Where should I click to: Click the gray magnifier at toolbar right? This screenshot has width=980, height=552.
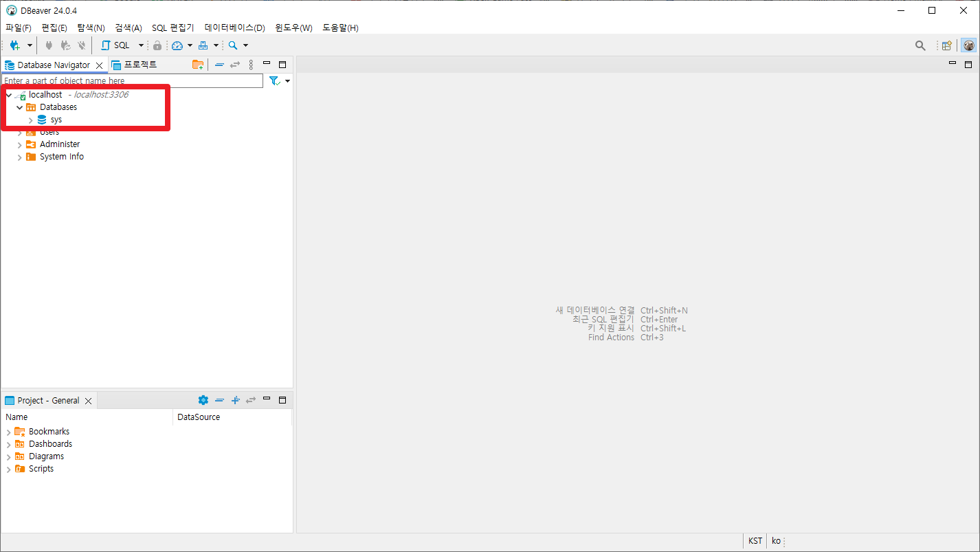920,45
